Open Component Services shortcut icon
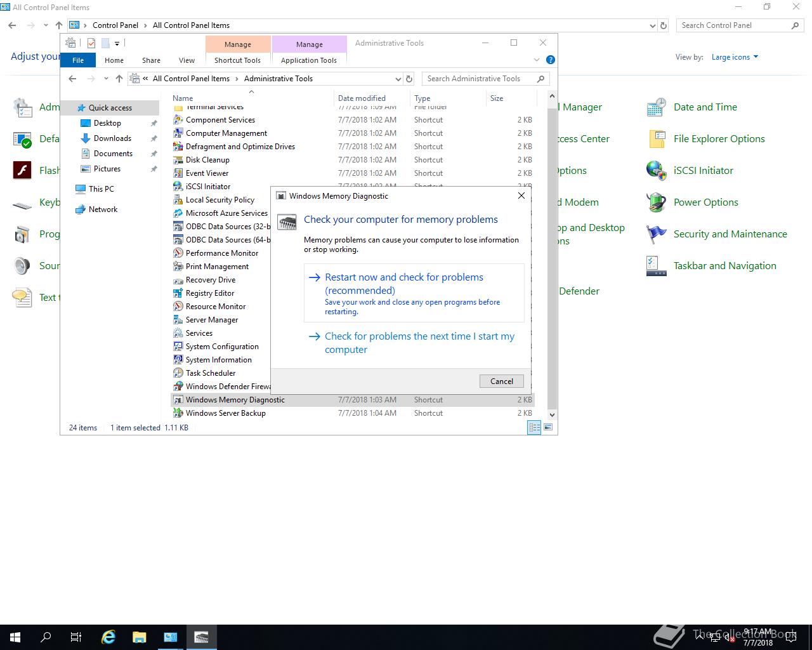 (x=178, y=120)
